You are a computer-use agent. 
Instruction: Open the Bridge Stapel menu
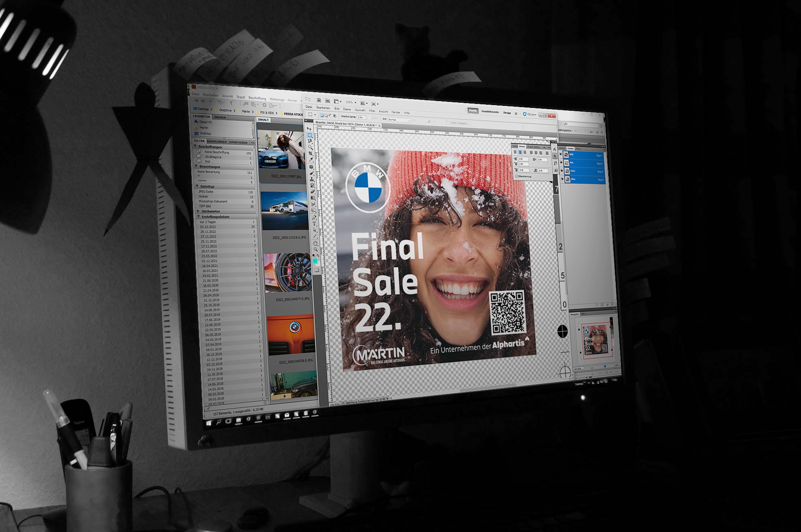point(241,97)
